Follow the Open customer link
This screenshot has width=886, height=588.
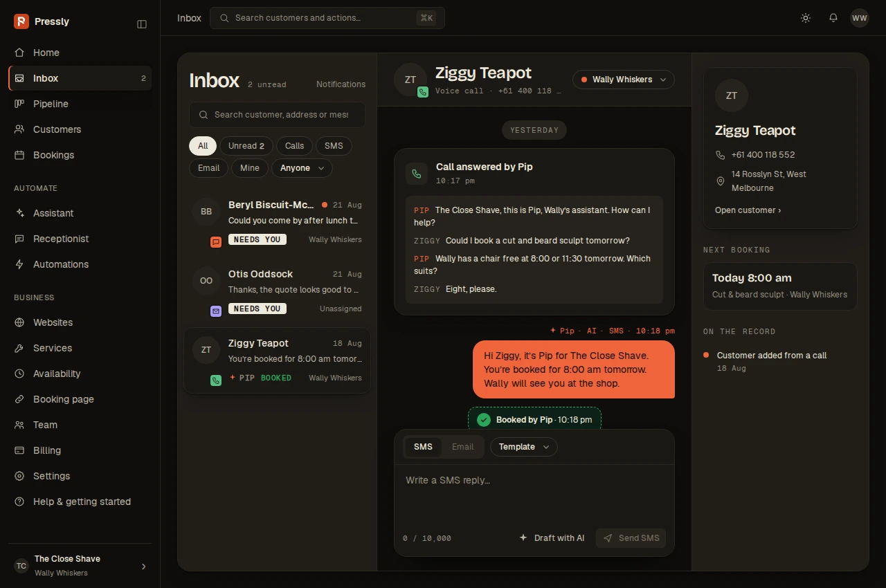point(748,210)
